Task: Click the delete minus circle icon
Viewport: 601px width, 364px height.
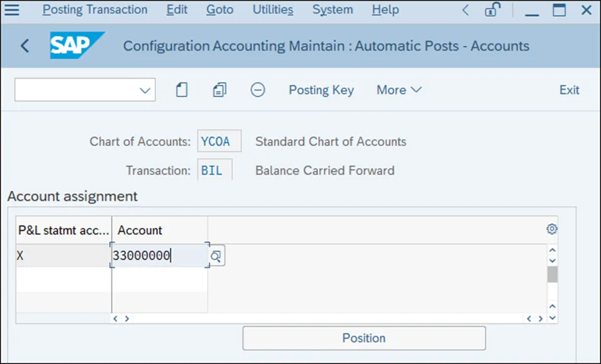Action: (257, 90)
